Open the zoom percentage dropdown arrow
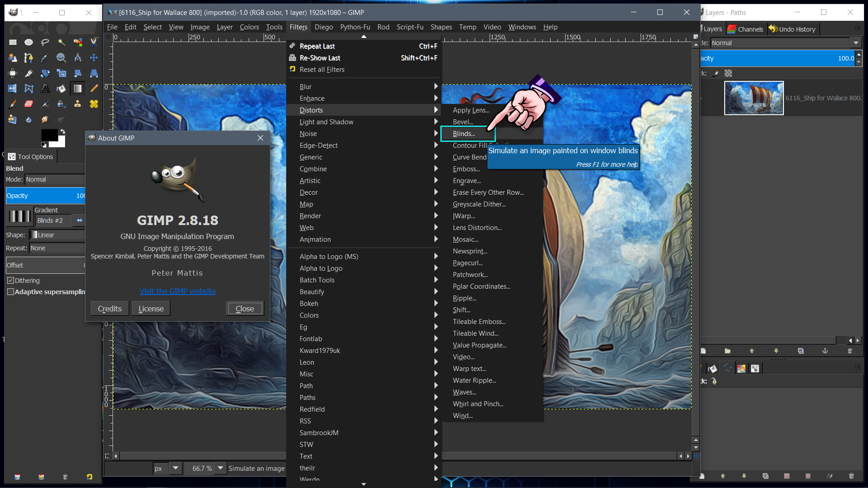The height and width of the screenshot is (488, 868). coord(220,468)
